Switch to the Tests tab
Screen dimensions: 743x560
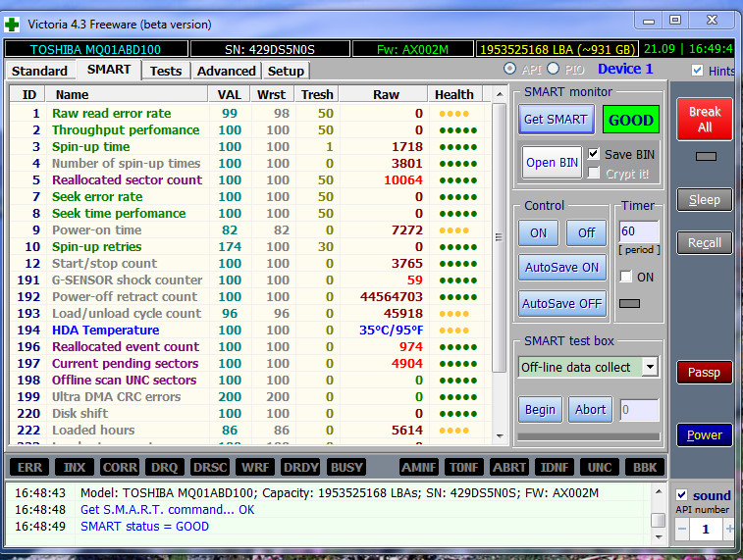tap(165, 71)
